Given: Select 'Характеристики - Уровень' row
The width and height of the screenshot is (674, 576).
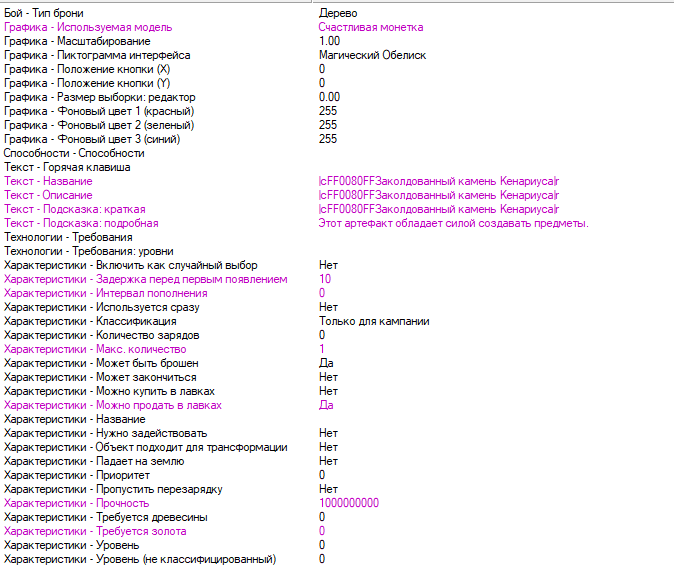Looking at the screenshot, I should 72,546.
